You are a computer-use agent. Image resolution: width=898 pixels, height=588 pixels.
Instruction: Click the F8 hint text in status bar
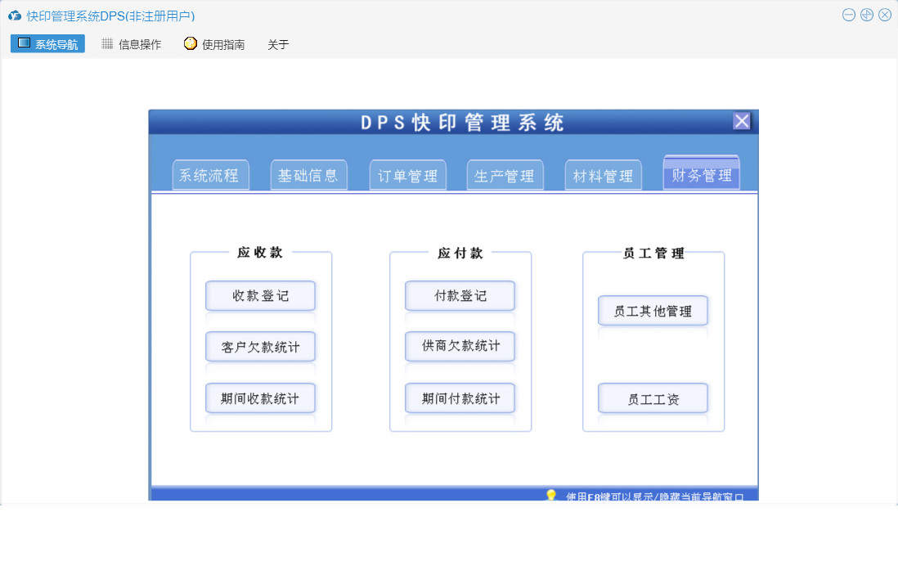tap(654, 496)
